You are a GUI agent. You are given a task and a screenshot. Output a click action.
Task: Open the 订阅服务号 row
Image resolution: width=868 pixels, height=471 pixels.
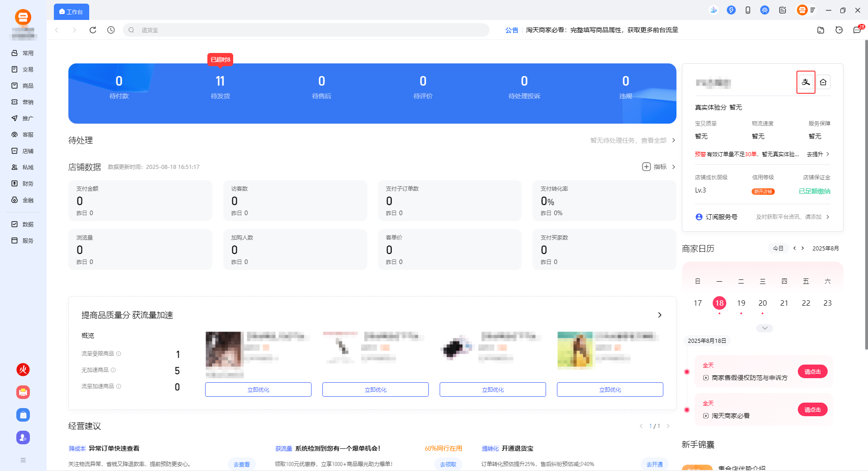[x=762, y=217]
